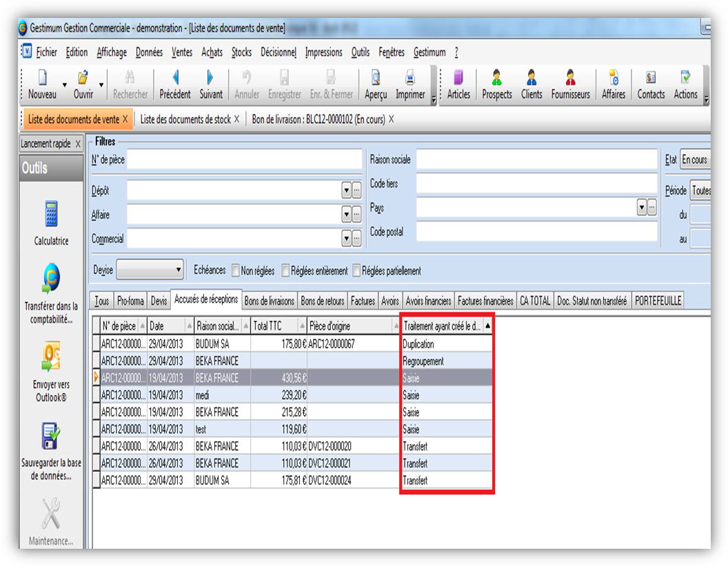Open the Affaire dropdown list

[346, 214]
